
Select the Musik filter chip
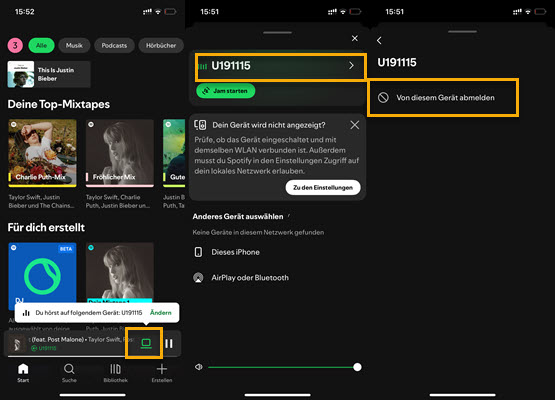(74, 45)
